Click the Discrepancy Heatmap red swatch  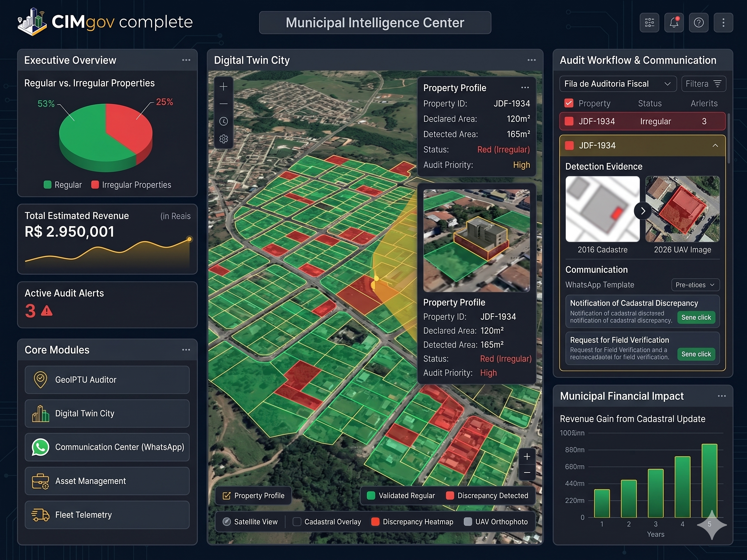(x=375, y=522)
